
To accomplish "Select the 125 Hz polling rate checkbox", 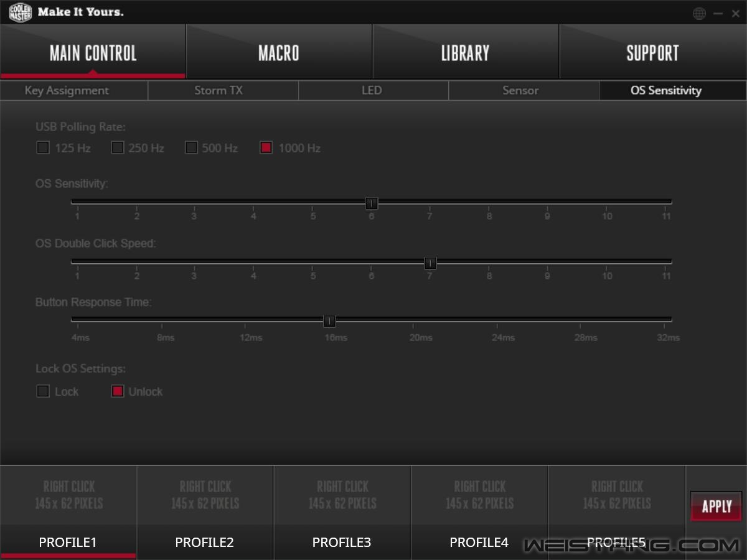I will point(43,147).
